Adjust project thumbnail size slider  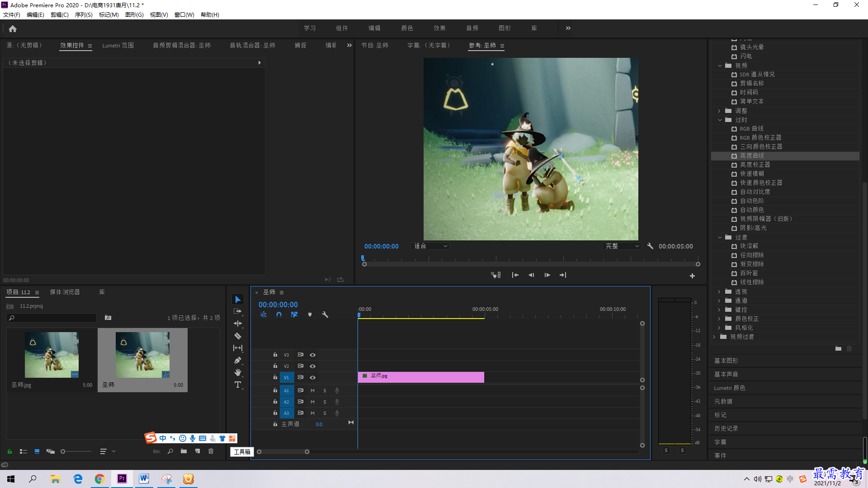click(x=76, y=451)
